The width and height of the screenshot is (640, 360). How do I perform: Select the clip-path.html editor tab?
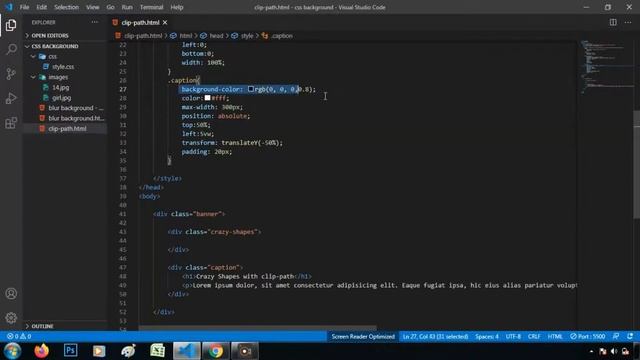click(x=140, y=22)
